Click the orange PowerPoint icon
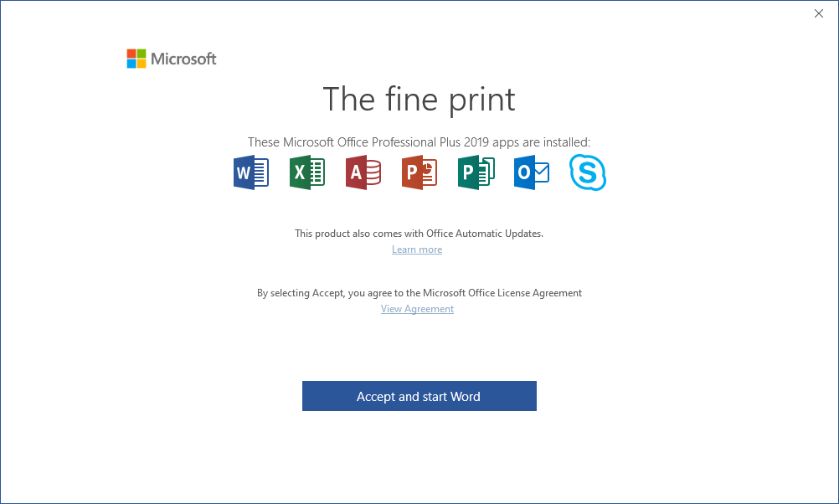The image size is (839, 504). [419, 173]
